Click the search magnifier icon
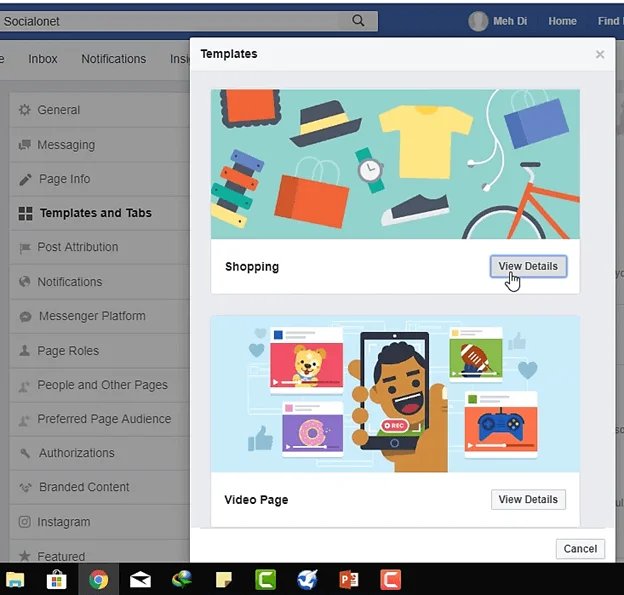 359,20
